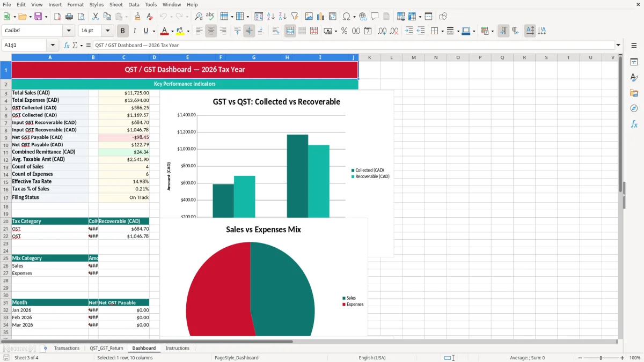
Task: Toggle Bold formatting
Action: click(123, 31)
